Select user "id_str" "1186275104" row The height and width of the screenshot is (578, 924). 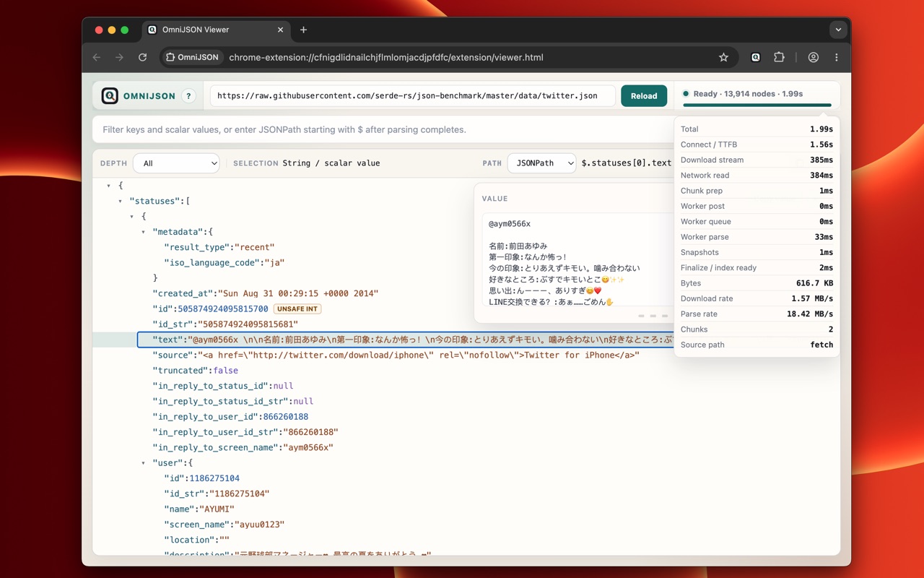point(217,493)
